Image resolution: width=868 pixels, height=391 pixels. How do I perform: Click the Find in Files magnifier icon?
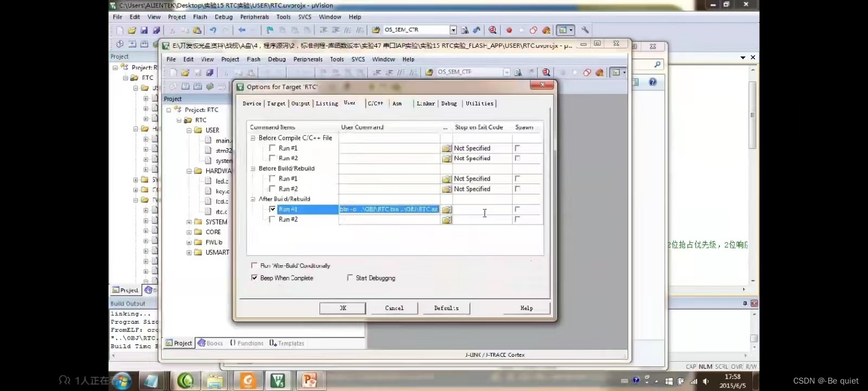coord(492,30)
